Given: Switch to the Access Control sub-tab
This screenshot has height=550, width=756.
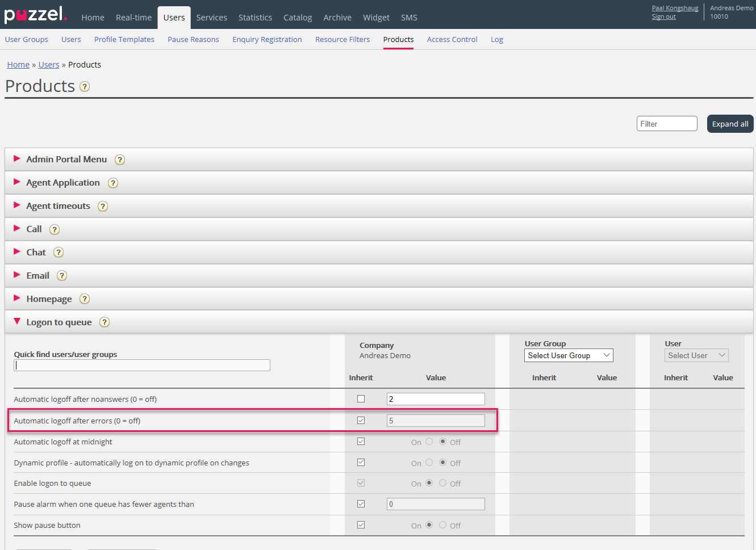Looking at the screenshot, I should (x=452, y=40).
